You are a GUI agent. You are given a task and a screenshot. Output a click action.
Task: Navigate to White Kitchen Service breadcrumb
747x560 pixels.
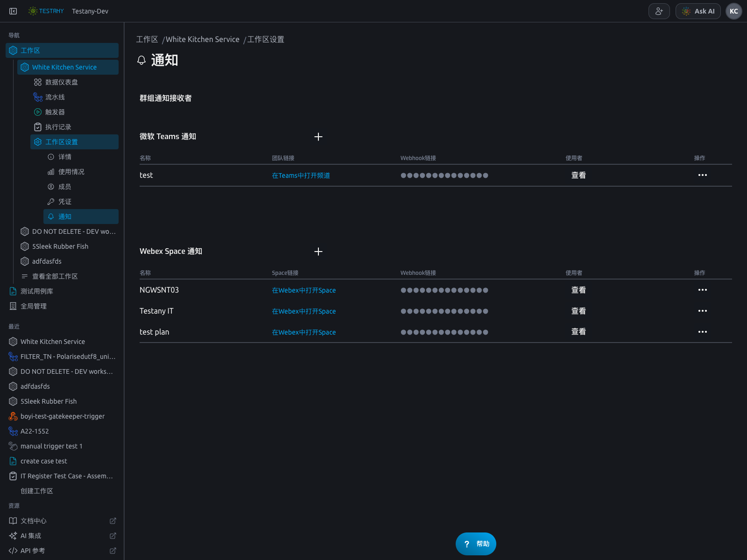(203, 40)
